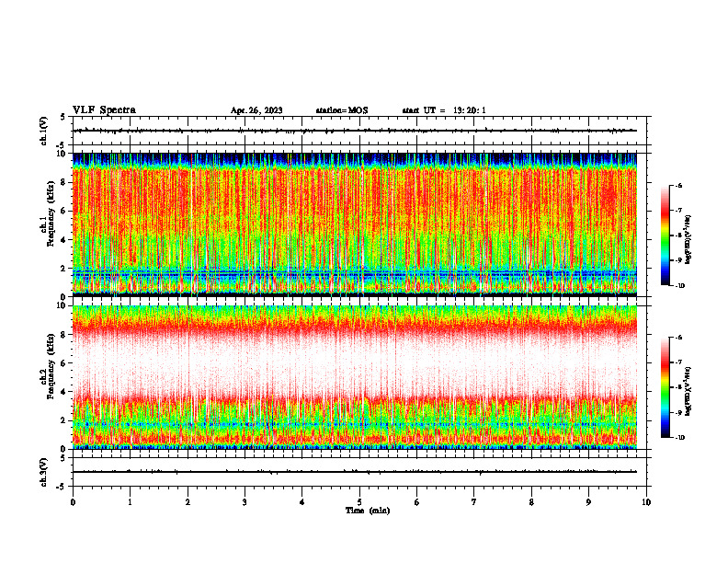The image size is (728, 563).
Task: Click the ch.3 voltage waveform trace
Action: [x=355, y=472]
